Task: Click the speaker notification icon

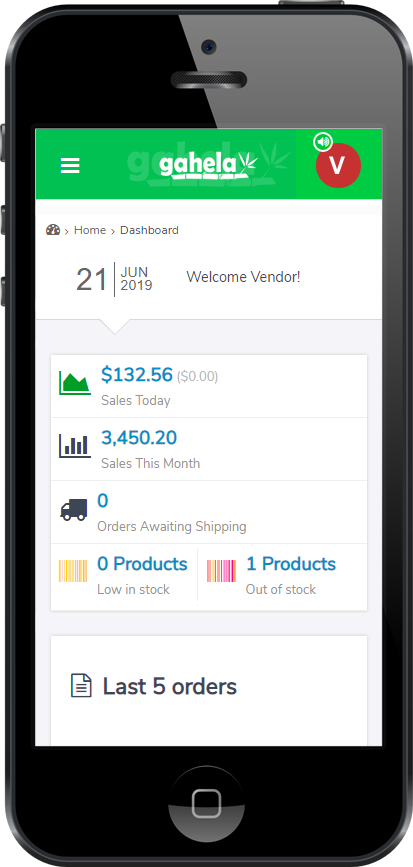Action: pos(323,142)
